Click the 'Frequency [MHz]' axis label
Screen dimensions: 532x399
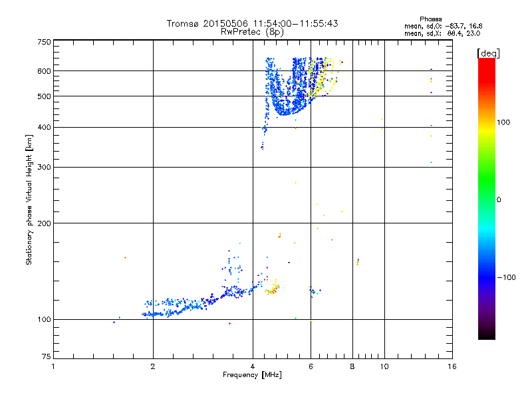coord(252,375)
